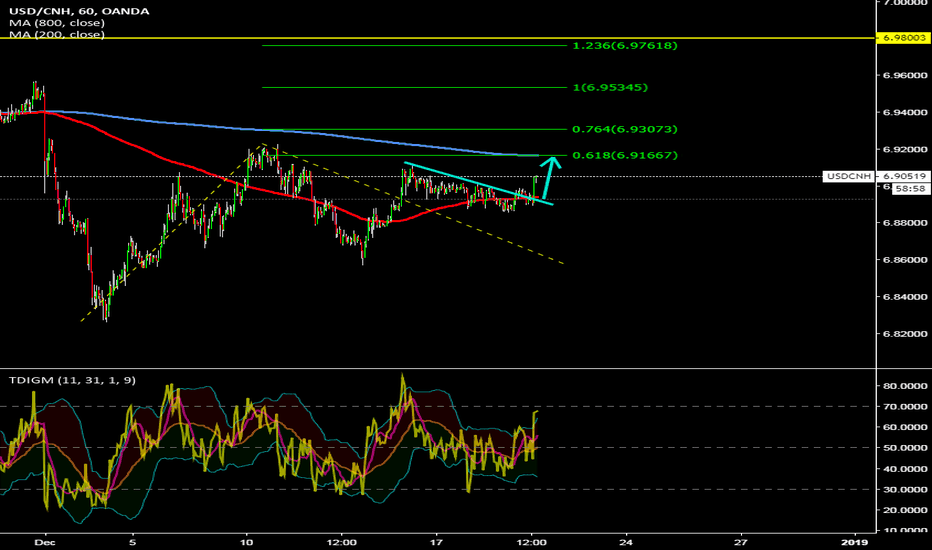Click the 0.618(6.91667) Fibonacci level label

[x=625, y=155]
